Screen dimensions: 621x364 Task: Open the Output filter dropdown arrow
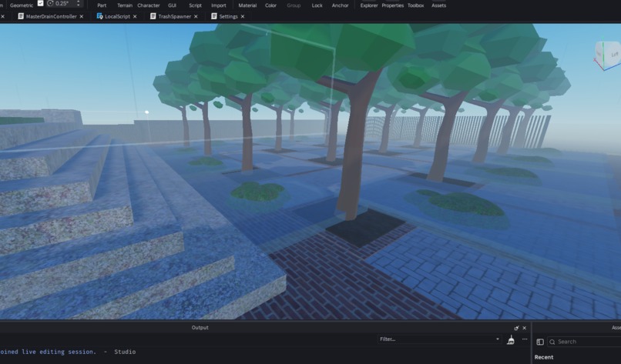[498, 339]
